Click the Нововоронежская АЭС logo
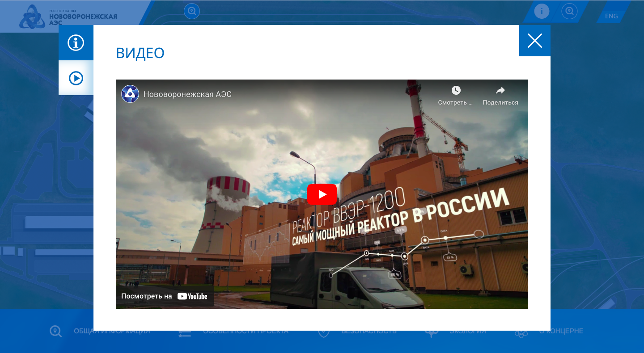Image resolution: width=644 pixels, height=353 pixels. (68, 17)
